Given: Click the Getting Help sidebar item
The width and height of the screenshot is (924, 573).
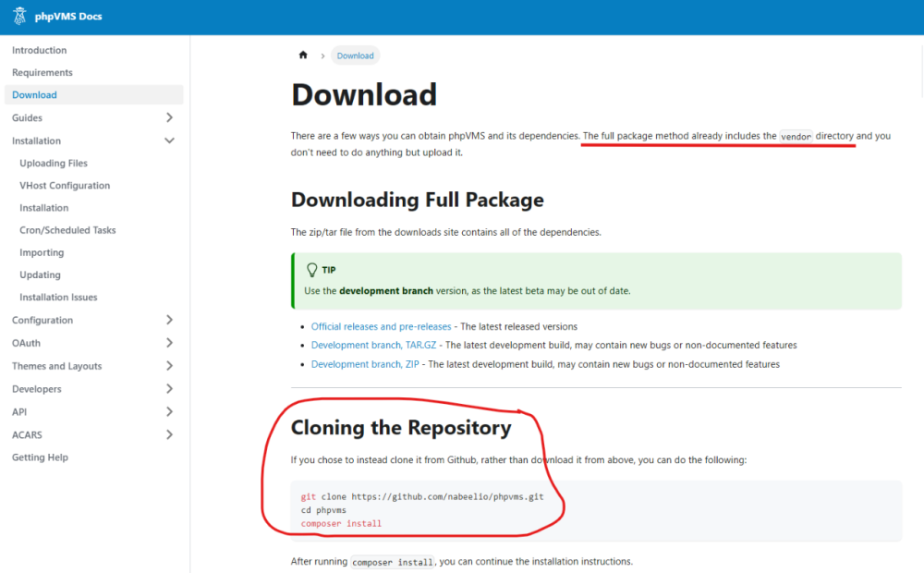Looking at the screenshot, I should pos(40,457).
